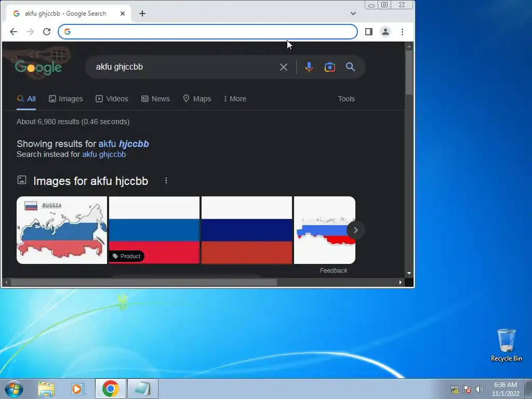Minimize the Chrome window
This screenshot has width=532, height=399.
[x=371, y=5]
